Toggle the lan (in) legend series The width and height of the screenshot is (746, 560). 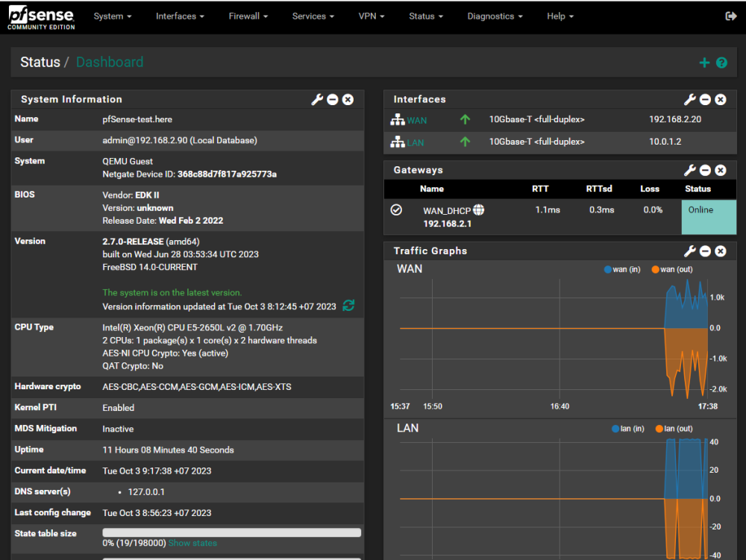coord(627,429)
